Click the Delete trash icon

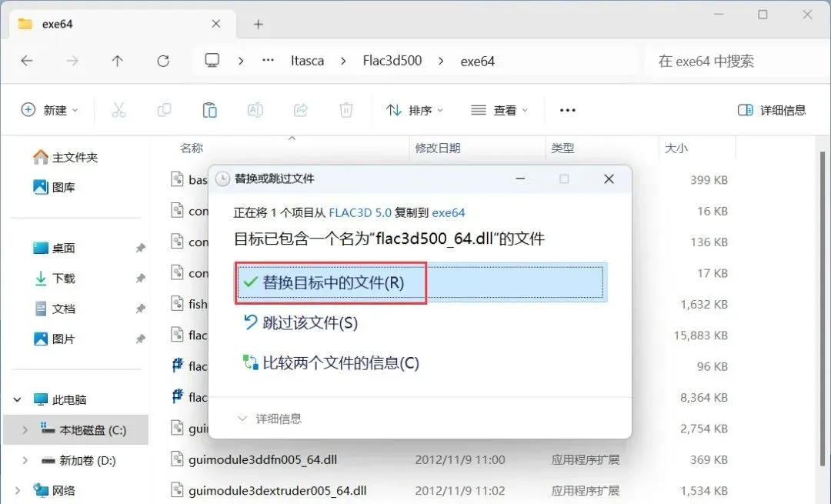click(x=346, y=110)
